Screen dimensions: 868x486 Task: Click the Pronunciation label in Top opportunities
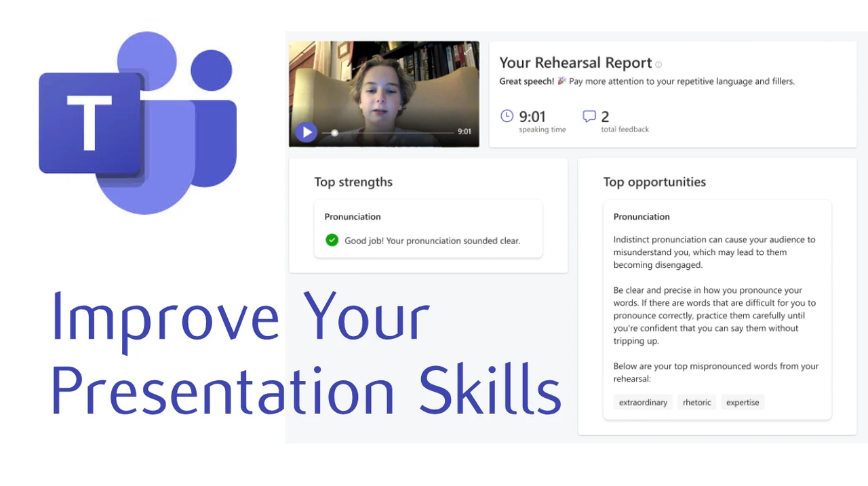(x=642, y=217)
